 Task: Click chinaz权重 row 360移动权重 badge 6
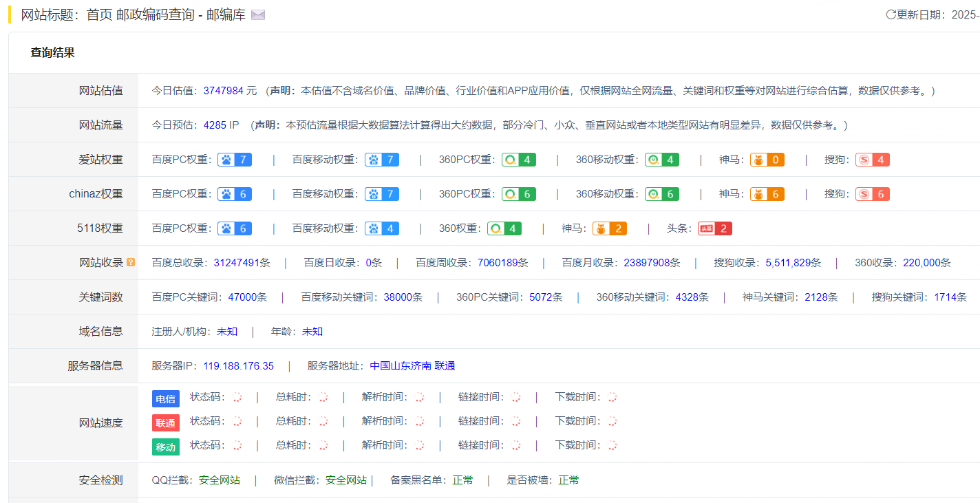[662, 194]
